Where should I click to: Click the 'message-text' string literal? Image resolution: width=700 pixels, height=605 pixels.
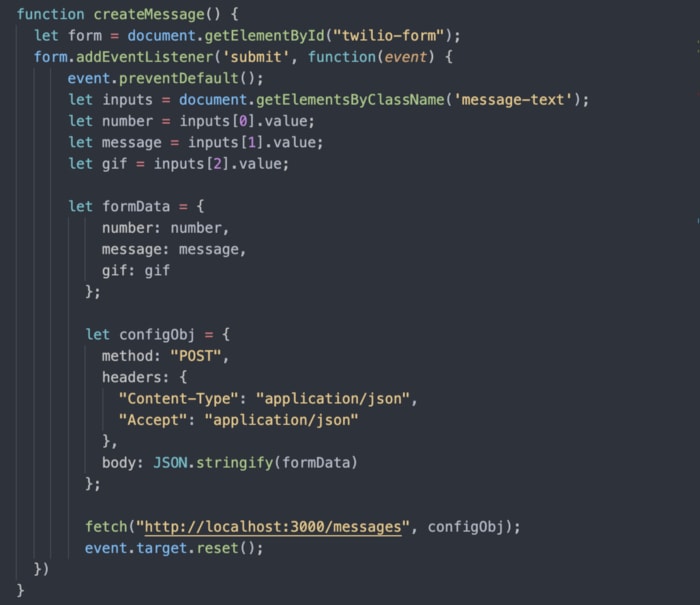tap(513, 100)
